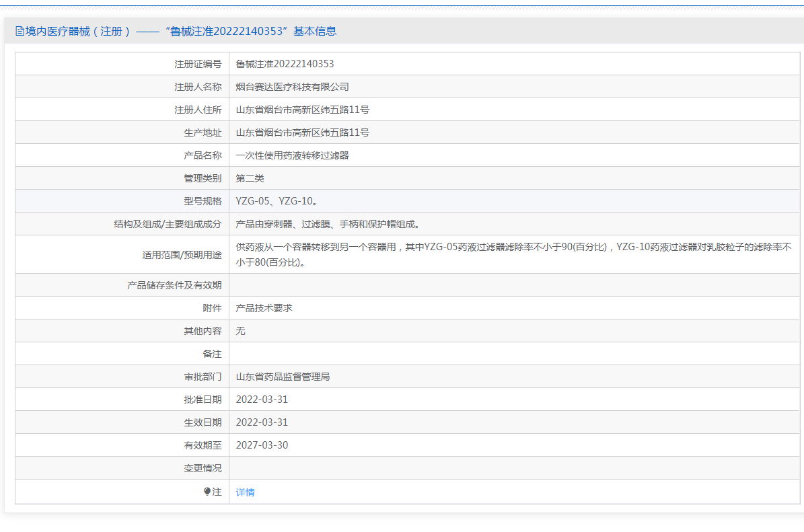
Task: Click the 生产地址 address value
Action: click(302, 132)
